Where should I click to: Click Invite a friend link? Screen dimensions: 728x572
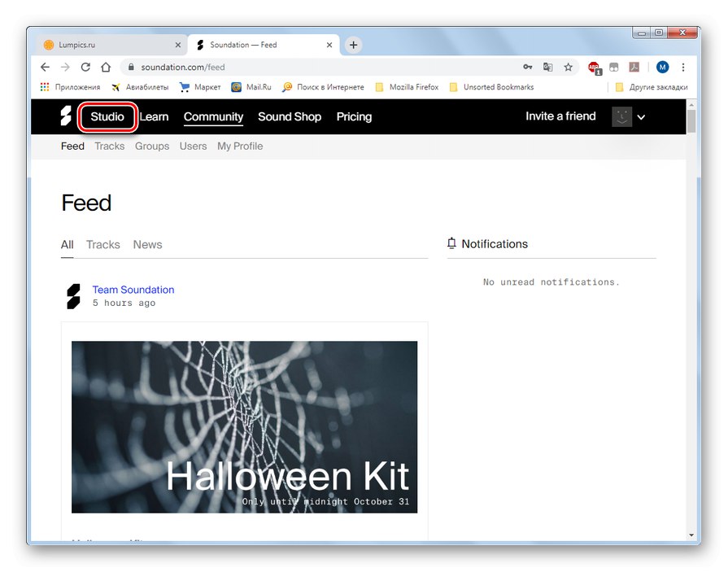pos(560,116)
